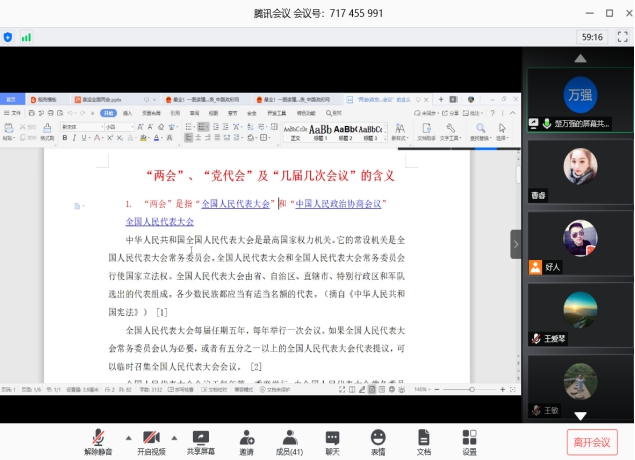Expand audio options arrow beside 解除静音
The width and height of the screenshot is (635, 460).
click(127, 438)
